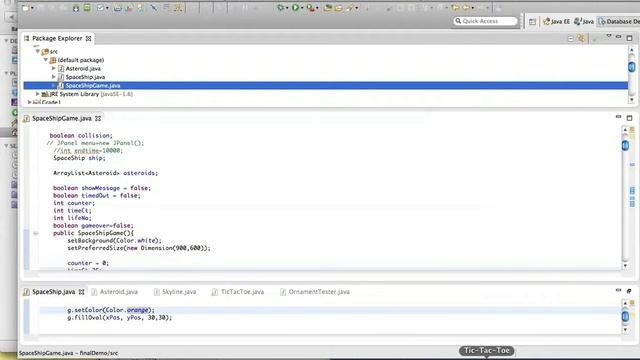Viewport: 640px width, 360px height.
Task: Switch to the Asteroid.java editor tab
Action: tap(115, 292)
